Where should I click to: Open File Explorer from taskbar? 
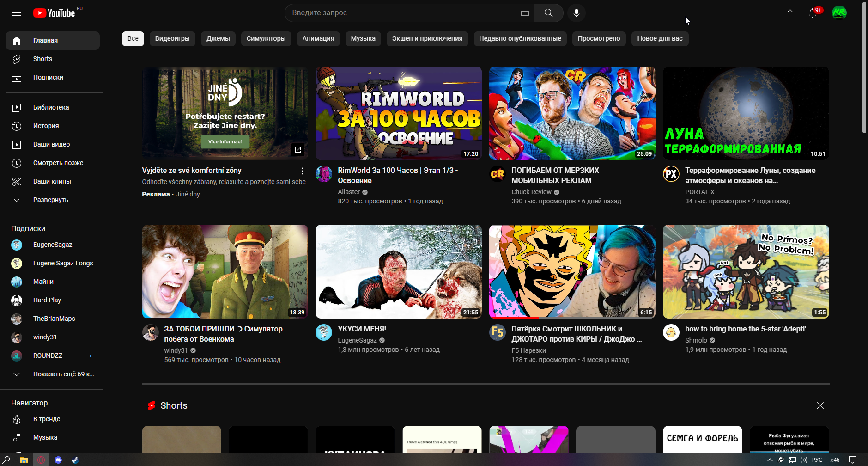point(24,460)
